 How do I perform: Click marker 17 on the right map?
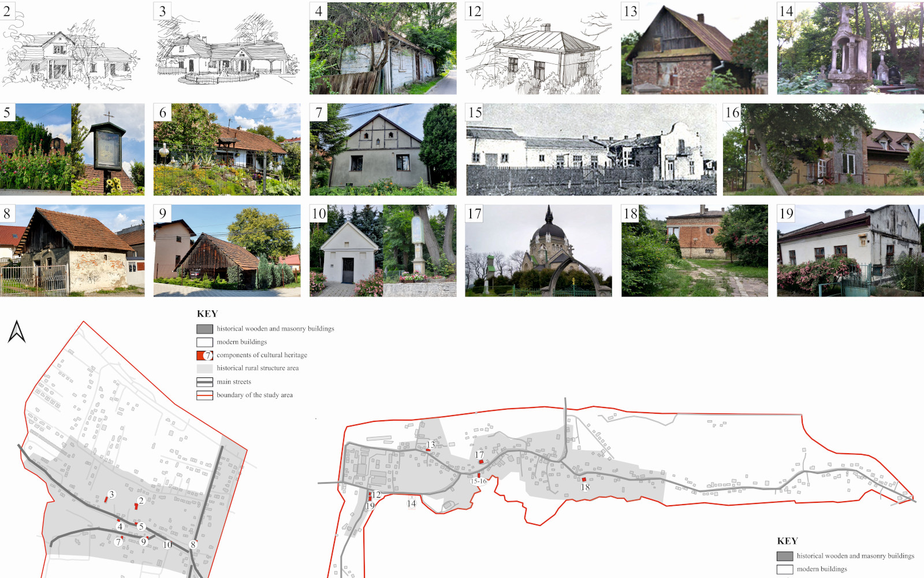click(479, 455)
